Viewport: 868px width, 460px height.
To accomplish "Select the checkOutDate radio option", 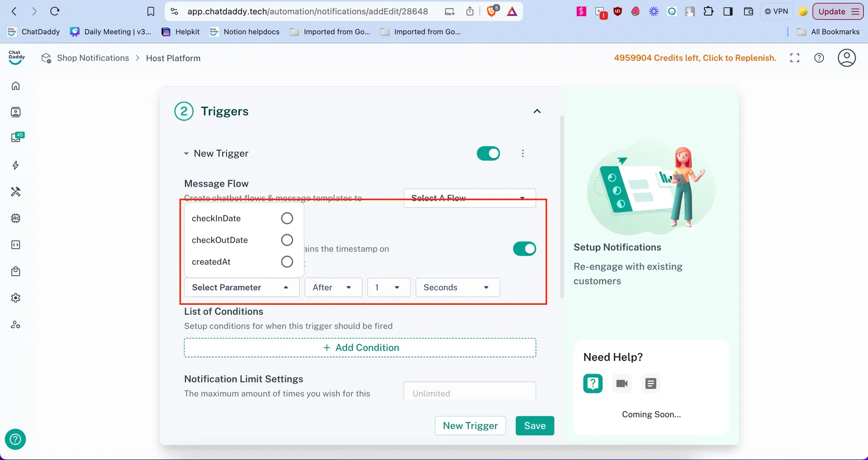I will click(x=287, y=240).
